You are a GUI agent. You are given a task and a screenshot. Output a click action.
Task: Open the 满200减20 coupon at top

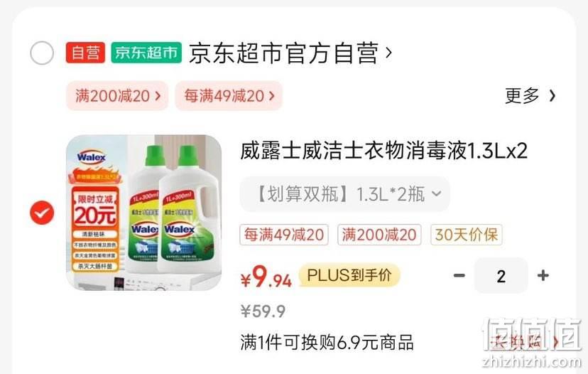(117, 96)
